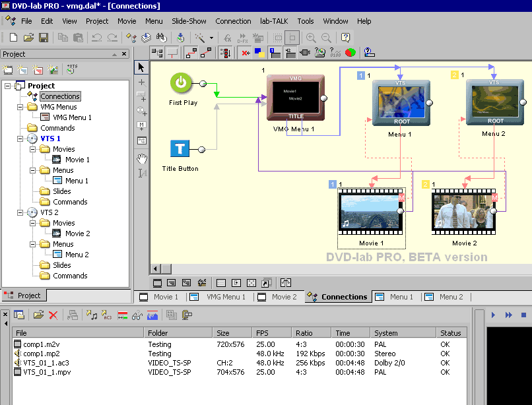Screen dimensions: 532x405
Task: Open the magic wand dropdown arrow
Action: coord(211,38)
